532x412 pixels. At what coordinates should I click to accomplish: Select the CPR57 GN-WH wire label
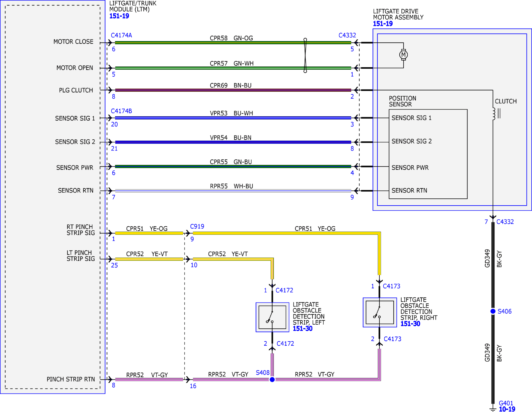click(232, 64)
